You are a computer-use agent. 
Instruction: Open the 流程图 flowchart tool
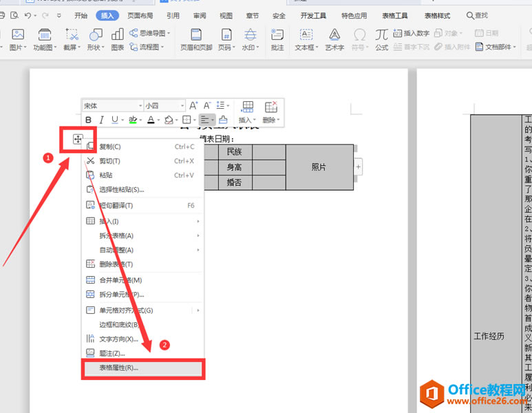(147, 47)
